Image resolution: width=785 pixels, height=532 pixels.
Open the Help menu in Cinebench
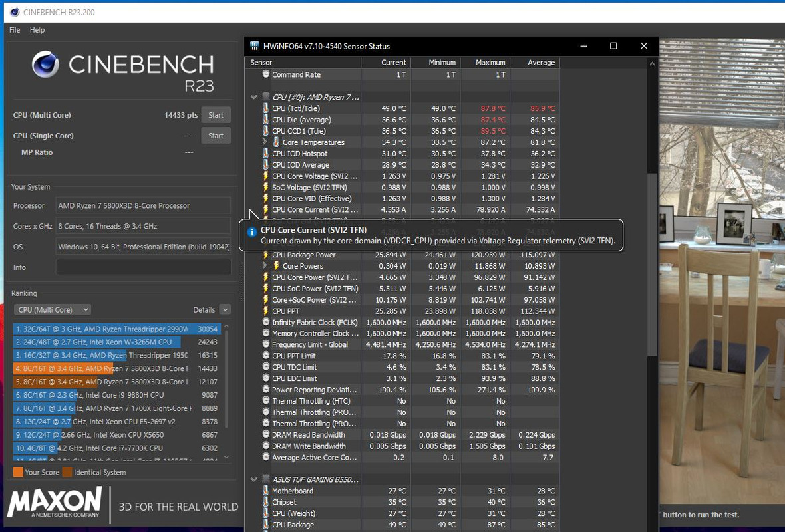coord(37,30)
